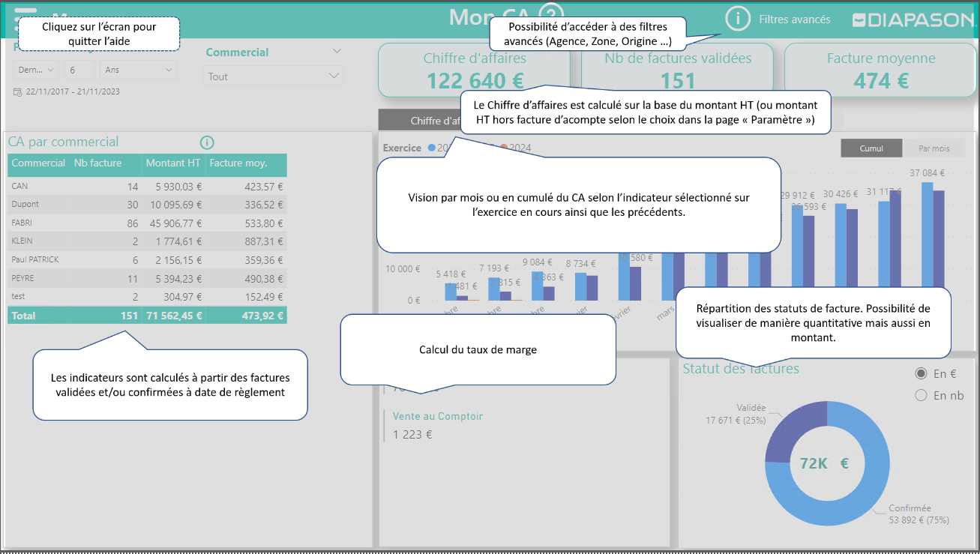
Task: Switch chart to Cumul view
Action: [x=871, y=148]
